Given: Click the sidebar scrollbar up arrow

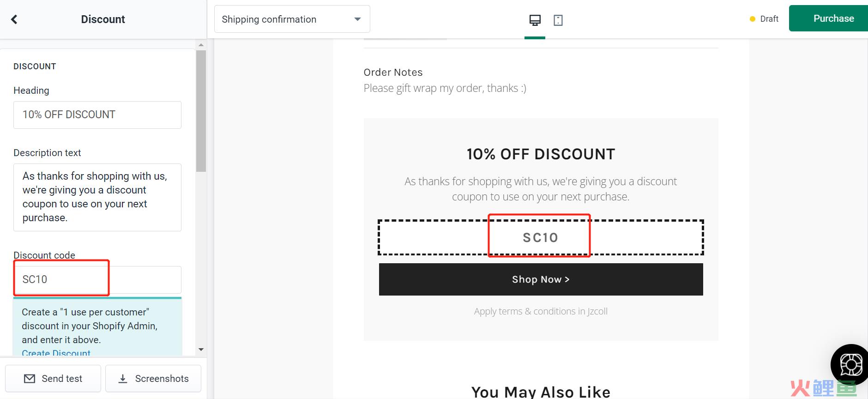Looking at the screenshot, I should coord(201,45).
